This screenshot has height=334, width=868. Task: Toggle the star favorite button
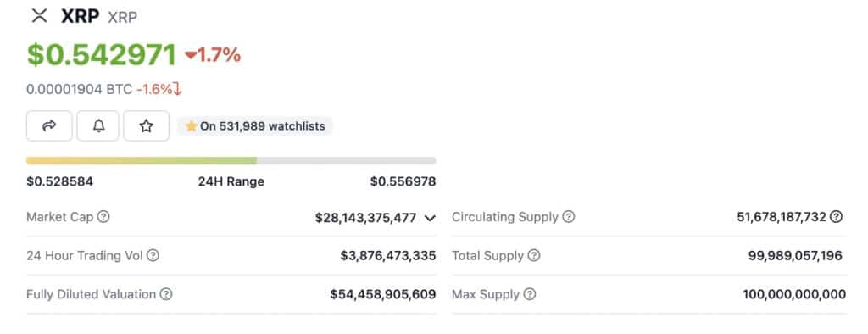[146, 125]
